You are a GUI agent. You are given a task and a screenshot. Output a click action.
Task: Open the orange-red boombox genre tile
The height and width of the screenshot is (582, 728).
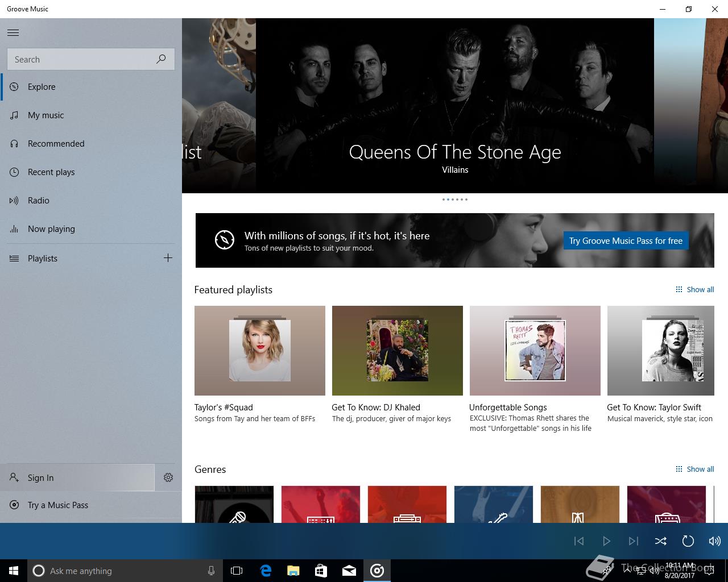click(x=407, y=504)
